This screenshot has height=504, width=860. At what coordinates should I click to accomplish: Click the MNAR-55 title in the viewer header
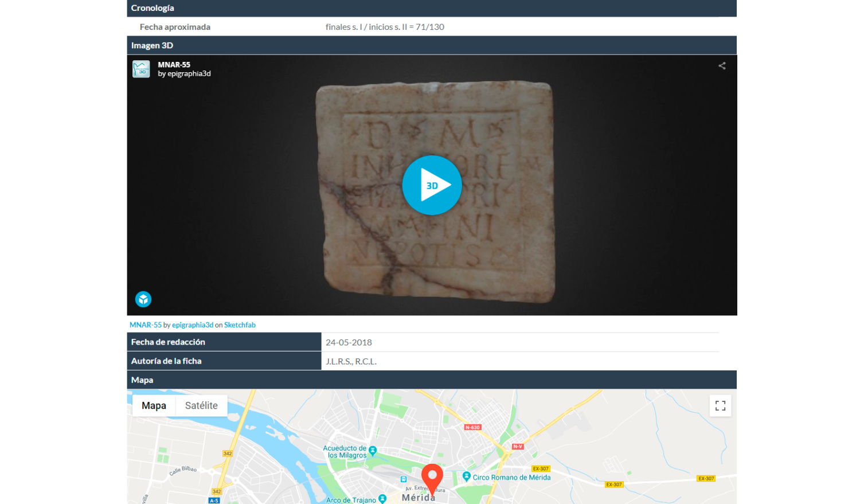point(174,65)
